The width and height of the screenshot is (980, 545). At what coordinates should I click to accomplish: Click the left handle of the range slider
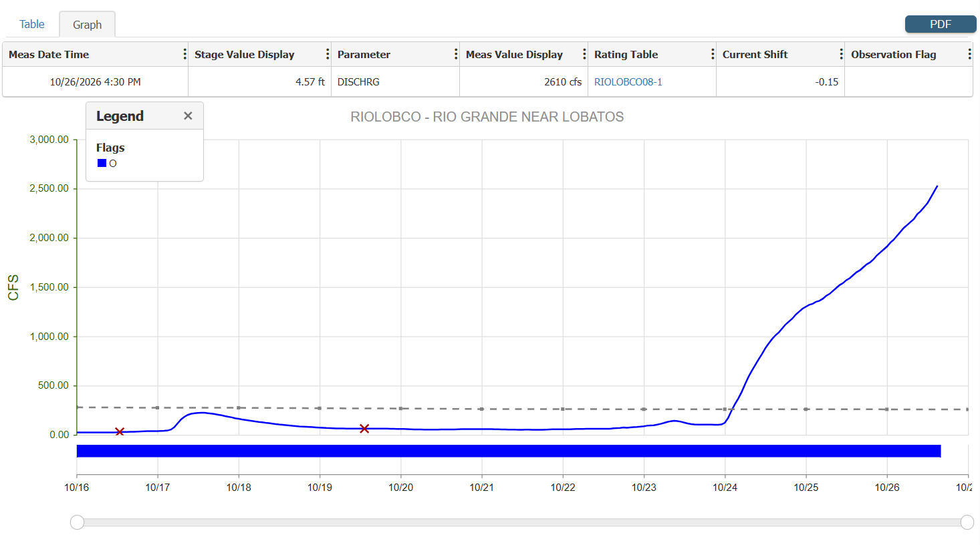(x=77, y=522)
